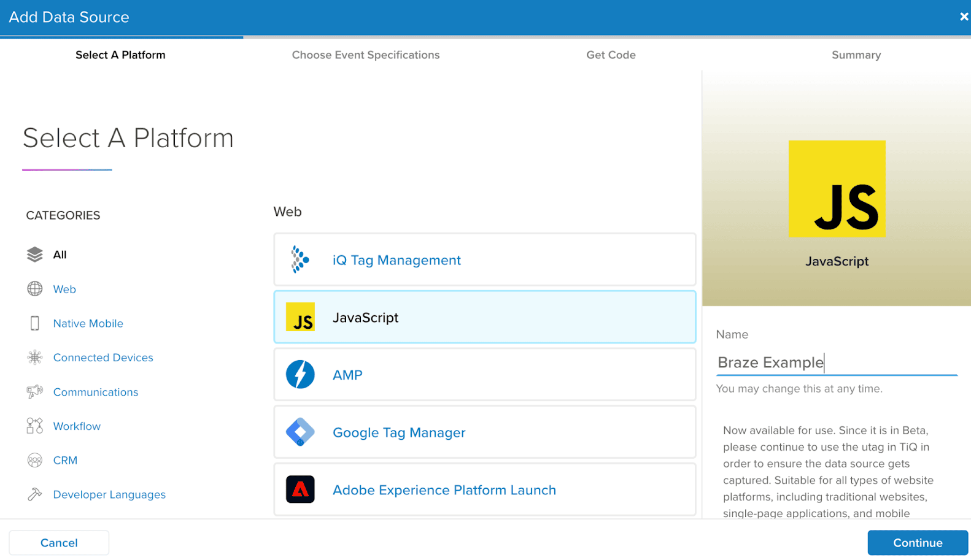Switch to Choose Event Specifications step
The width and height of the screenshot is (971, 560).
click(365, 55)
